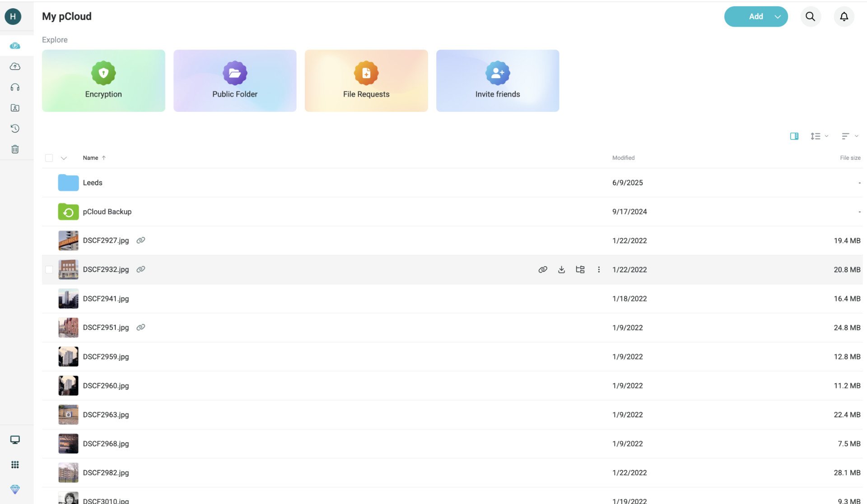Click the 19.4 MB file size value

(847, 240)
